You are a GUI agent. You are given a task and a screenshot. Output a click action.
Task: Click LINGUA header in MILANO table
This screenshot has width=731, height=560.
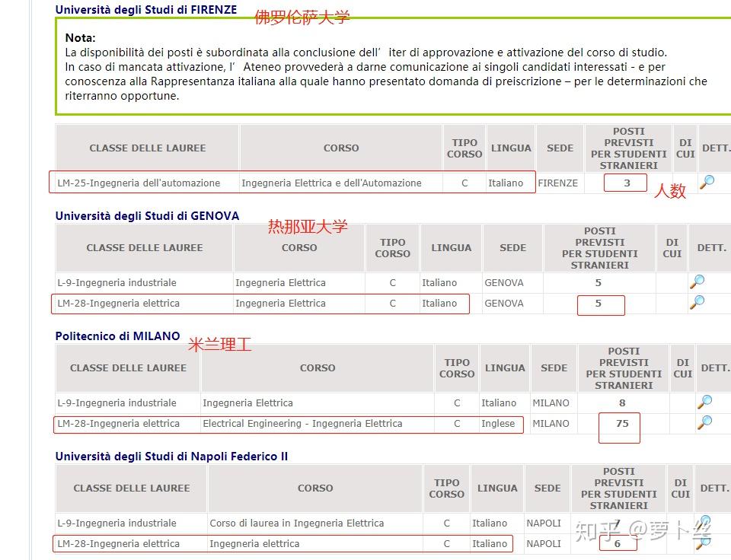(x=505, y=368)
